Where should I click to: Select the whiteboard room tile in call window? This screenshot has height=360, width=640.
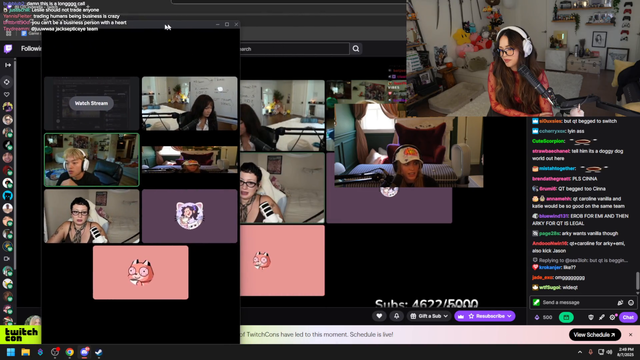189,103
